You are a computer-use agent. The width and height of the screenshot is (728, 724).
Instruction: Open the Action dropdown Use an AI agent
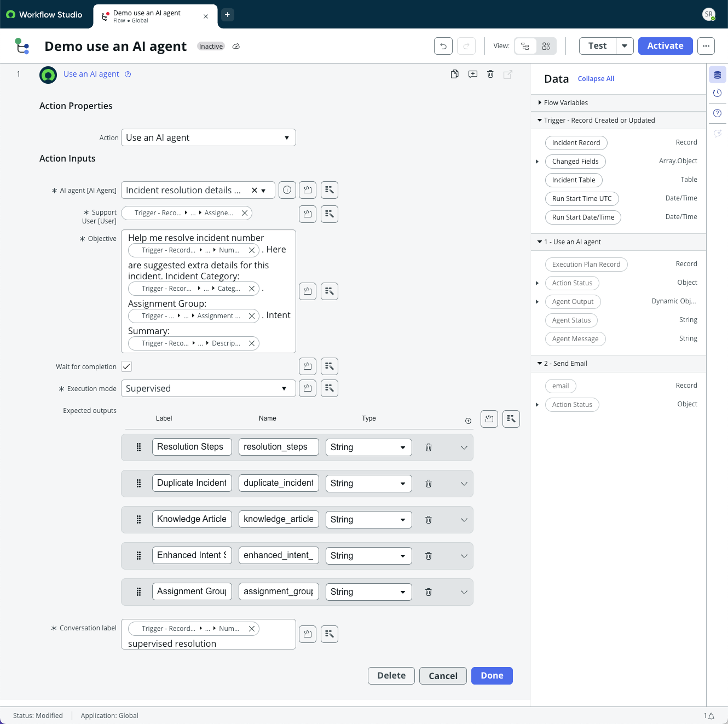[x=209, y=137]
